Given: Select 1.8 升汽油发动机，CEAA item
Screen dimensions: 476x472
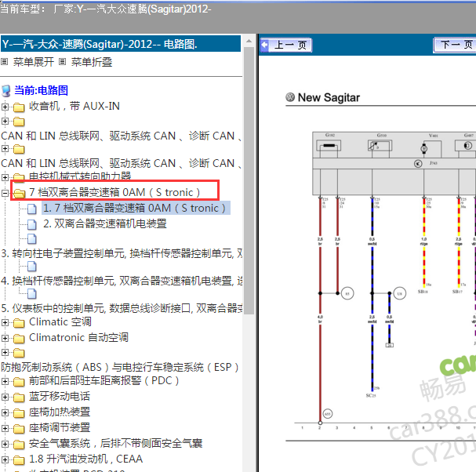Looking at the screenshot, I should (85, 459).
